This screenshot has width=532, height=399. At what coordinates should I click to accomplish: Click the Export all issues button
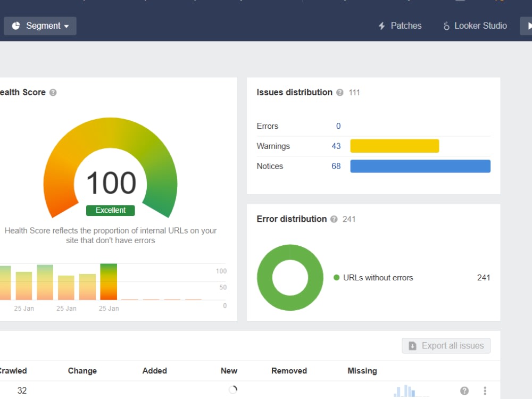point(446,346)
